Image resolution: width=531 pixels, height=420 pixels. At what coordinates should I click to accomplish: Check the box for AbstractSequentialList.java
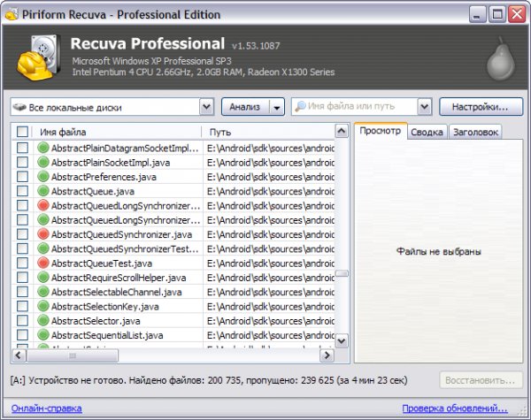pos(22,335)
